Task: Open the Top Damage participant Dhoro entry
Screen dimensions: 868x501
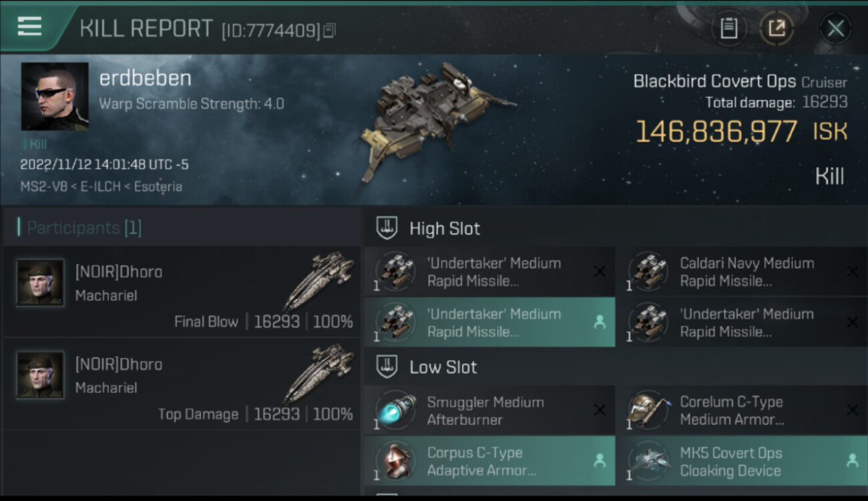Action: (x=182, y=384)
